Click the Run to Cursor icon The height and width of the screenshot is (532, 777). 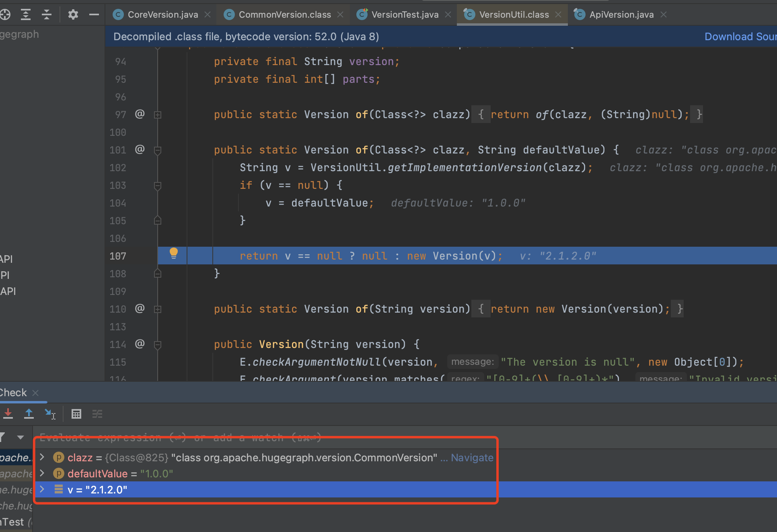50,413
